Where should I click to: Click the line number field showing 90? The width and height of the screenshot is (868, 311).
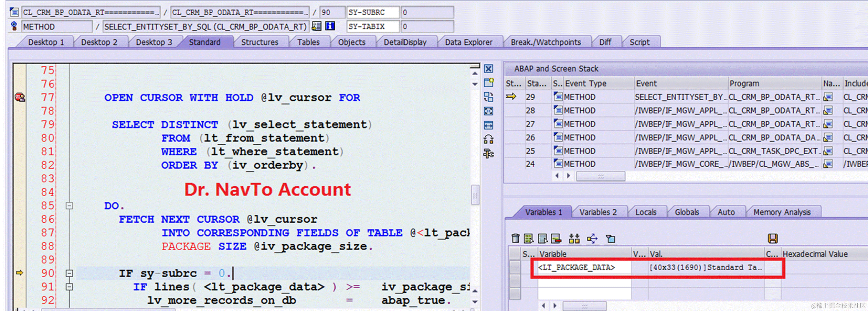[x=332, y=12]
